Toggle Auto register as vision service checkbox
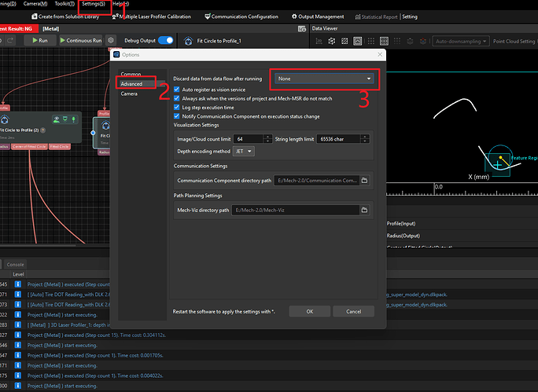The image size is (538, 392). pyautogui.click(x=177, y=90)
